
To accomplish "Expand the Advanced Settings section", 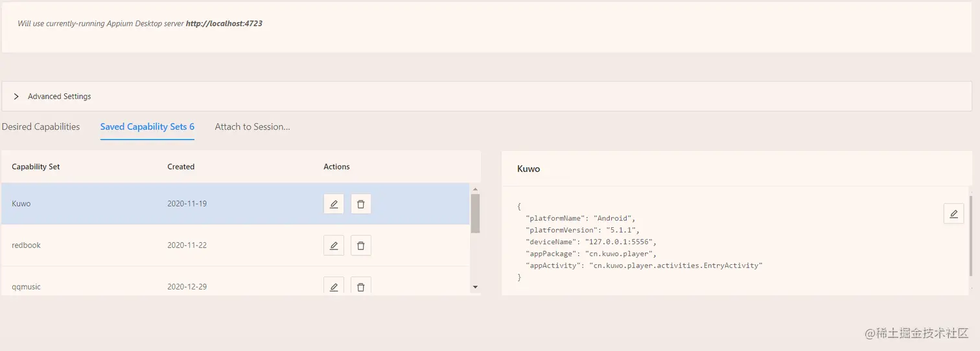I will (17, 96).
